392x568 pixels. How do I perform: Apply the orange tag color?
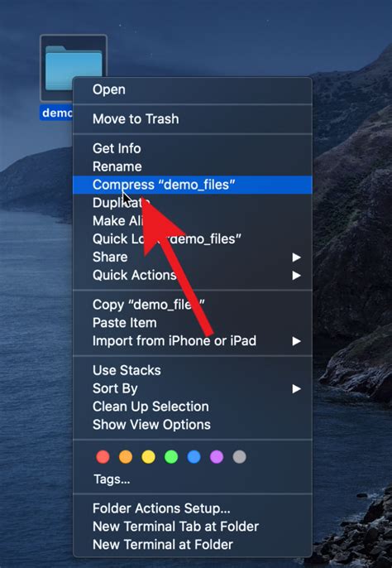[126, 457]
